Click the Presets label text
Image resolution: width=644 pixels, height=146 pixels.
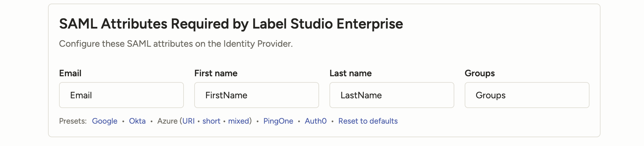point(73,121)
